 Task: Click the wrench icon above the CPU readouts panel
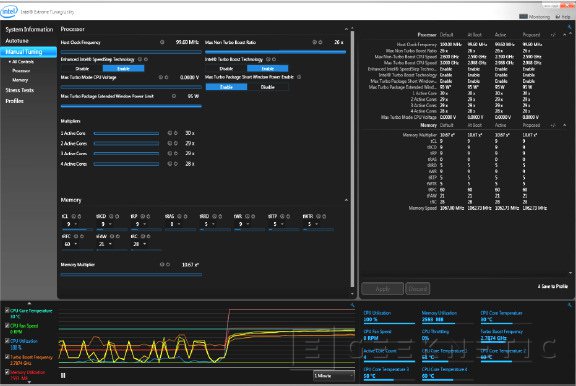tap(570, 305)
